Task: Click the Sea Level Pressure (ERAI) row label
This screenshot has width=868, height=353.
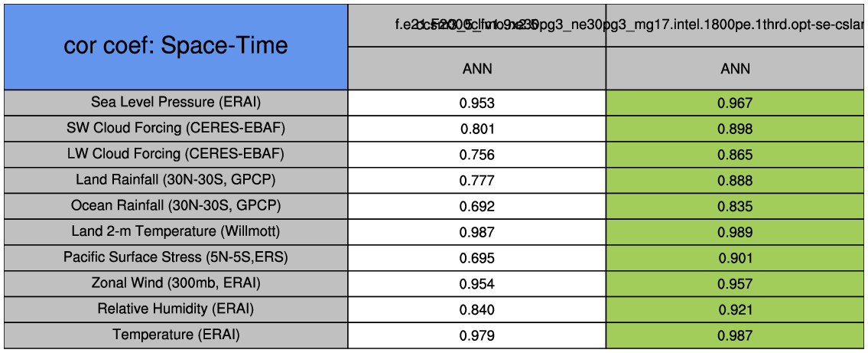Action: pyautogui.click(x=176, y=102)
